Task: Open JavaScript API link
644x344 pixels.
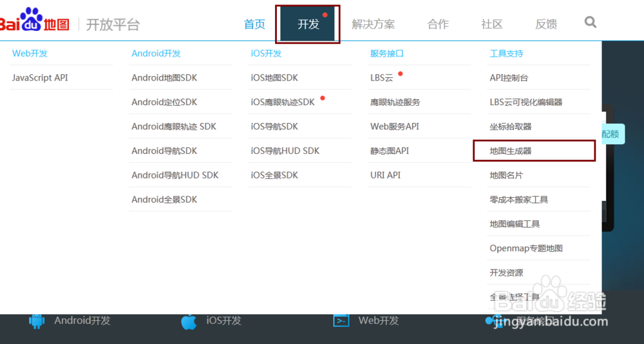Action: [x=40, y=78]
